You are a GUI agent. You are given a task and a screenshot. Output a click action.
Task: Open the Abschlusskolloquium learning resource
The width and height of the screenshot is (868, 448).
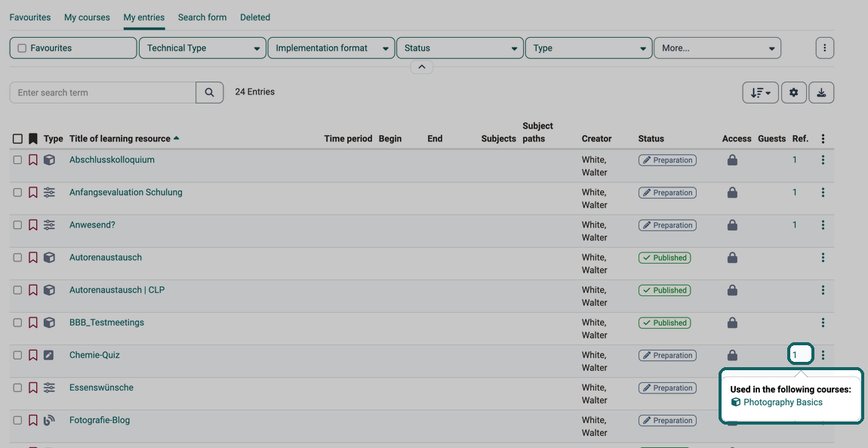click(112, 160)
